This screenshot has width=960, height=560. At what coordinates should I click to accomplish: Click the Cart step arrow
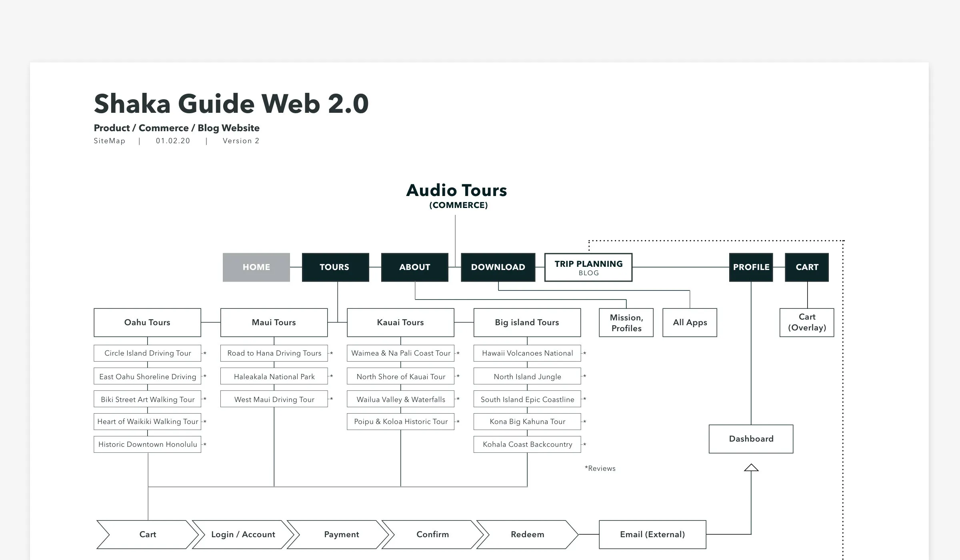click(148, 534)
